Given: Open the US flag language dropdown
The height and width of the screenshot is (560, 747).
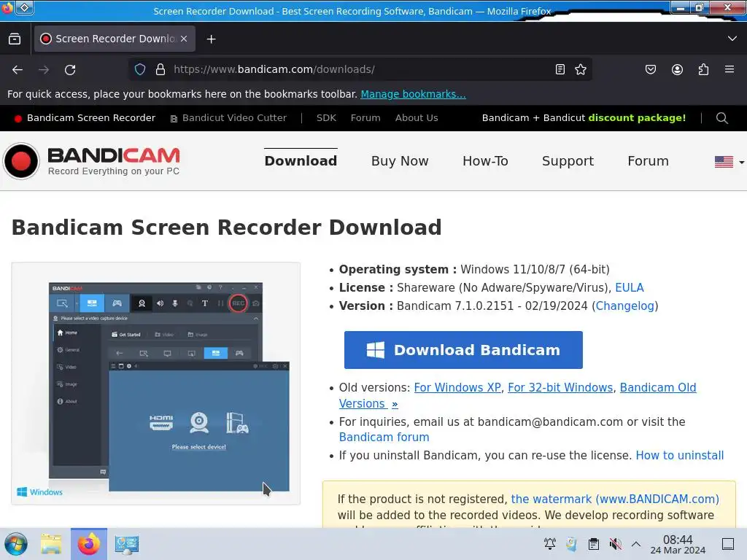Looking at the screenshot, I should [x=729, y=162].
